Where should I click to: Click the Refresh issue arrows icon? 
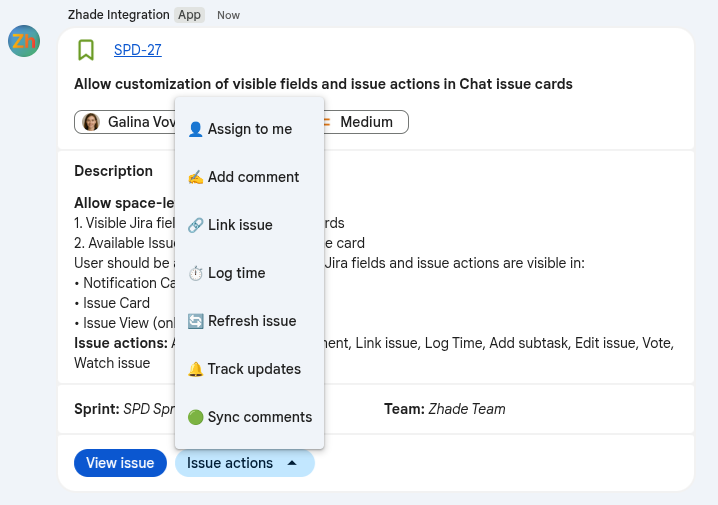tap(196, 321)
